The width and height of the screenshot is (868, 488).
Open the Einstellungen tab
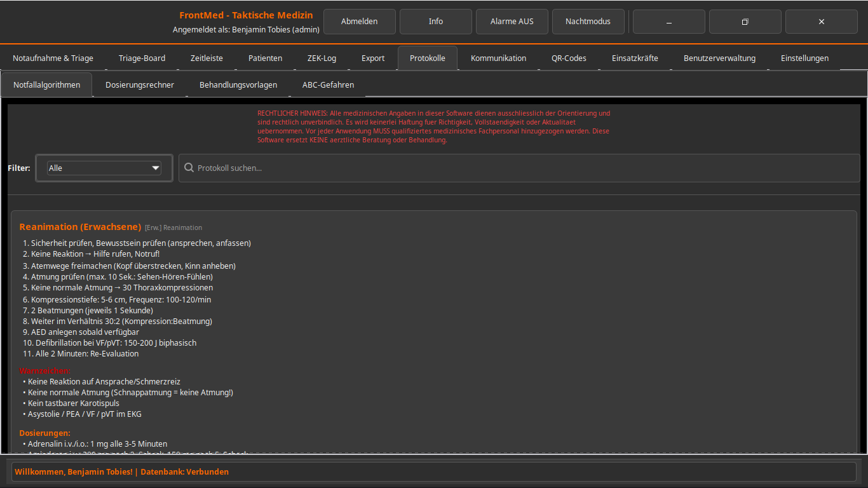tap(804, 58)
